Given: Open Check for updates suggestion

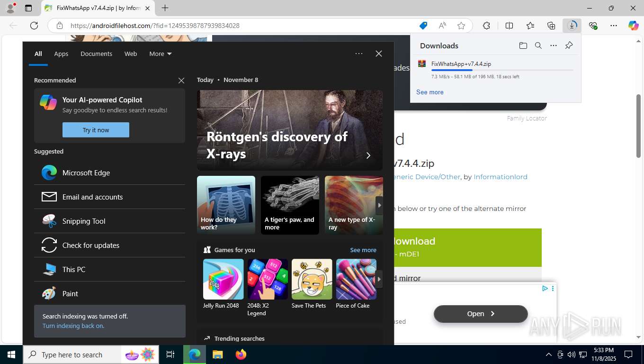Looking at the screenshot, I should (109, 245).
